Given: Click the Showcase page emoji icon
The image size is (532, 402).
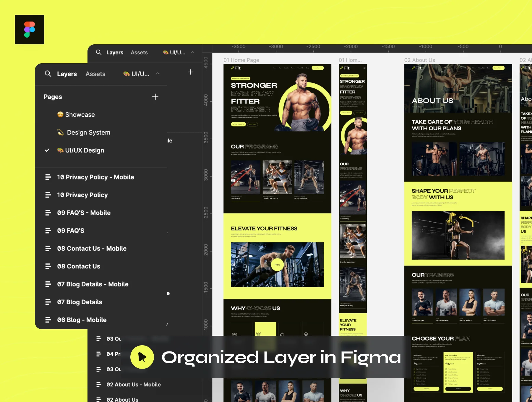Looking at the screenshot, I should click(x=60, y=114).
